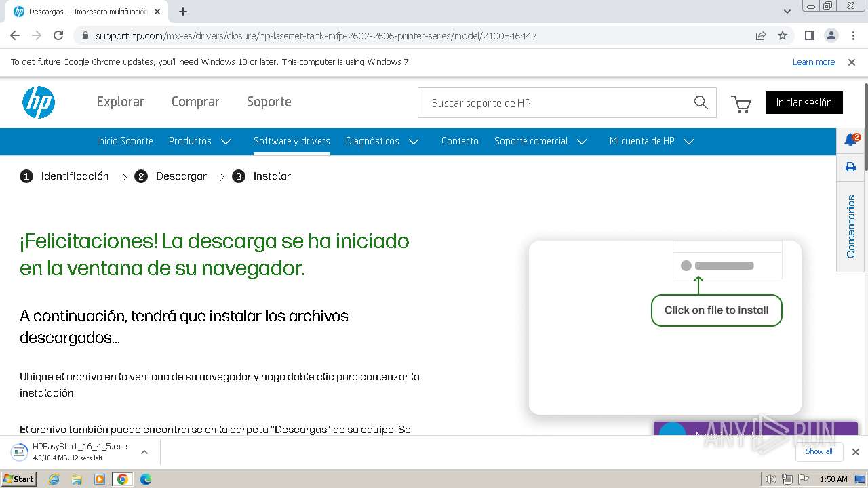The width and height of the screenshot is (868, 488).
Task: Click Show all downloads
Action: (818, 451)
